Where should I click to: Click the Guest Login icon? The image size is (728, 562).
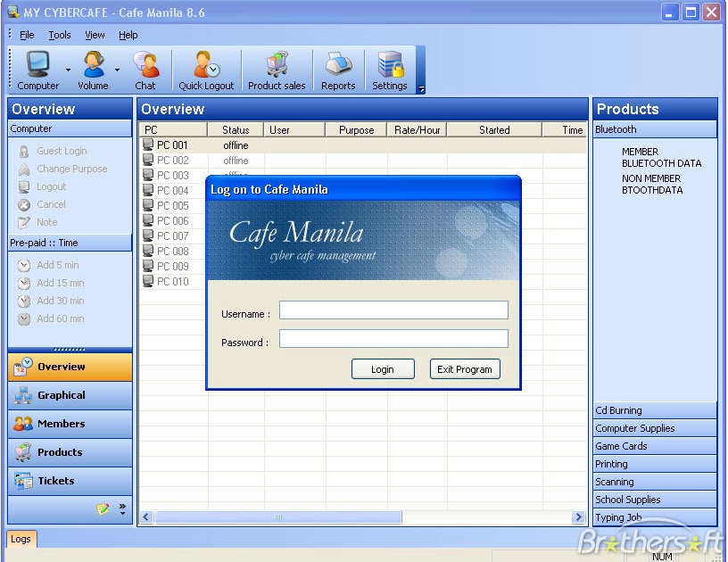pyautogui.click(x=26, y=151)
